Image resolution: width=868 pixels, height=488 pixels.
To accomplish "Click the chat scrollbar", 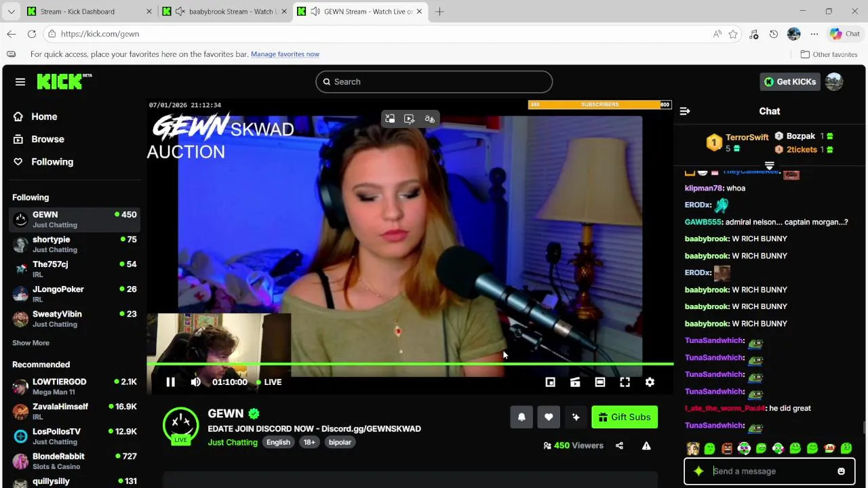I will click(x=864, y=427).
